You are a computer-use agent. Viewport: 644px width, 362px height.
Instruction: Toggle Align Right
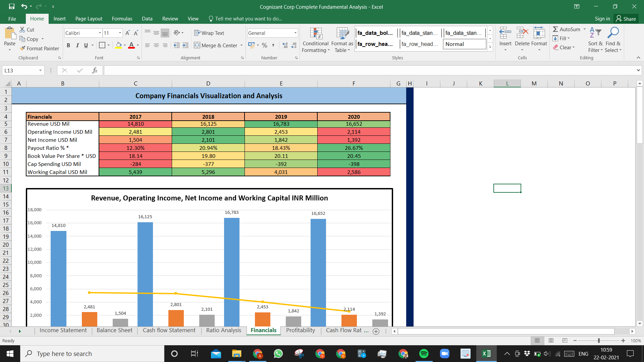(x=165, y=45)
